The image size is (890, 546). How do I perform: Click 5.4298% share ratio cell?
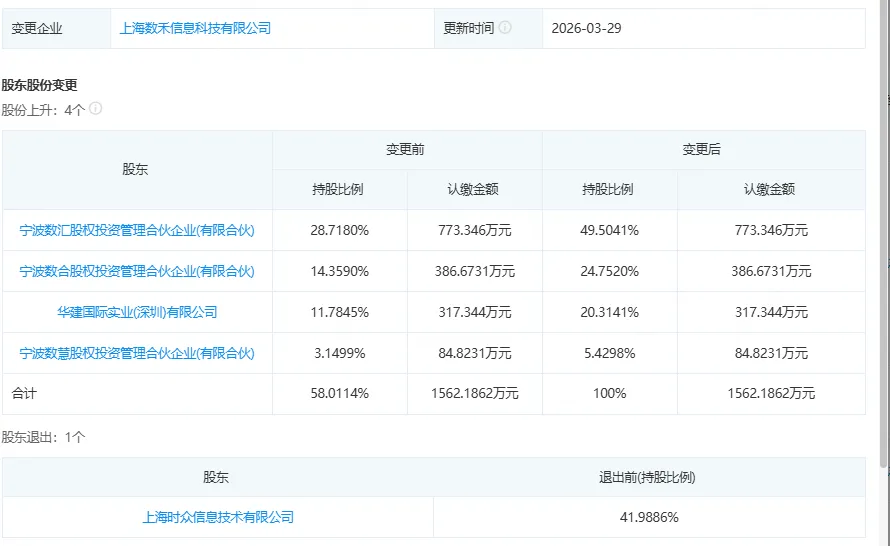click(x=610, y=353)
